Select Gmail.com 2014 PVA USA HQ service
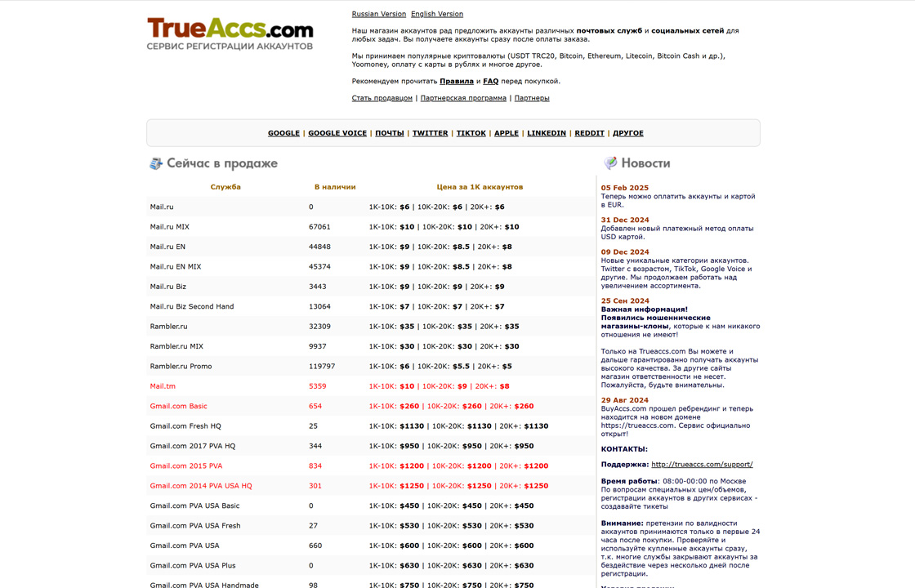The width and height of the screenshot is (915, 588). click(201, 485)
